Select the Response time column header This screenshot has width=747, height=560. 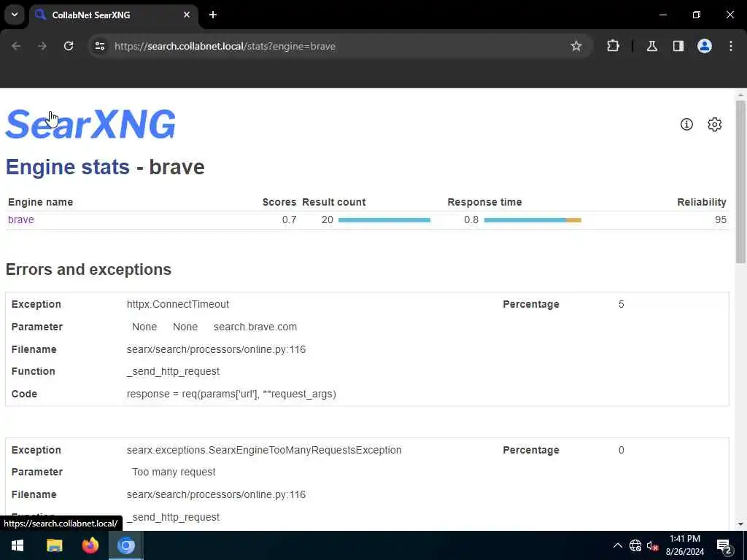(484, 202)
